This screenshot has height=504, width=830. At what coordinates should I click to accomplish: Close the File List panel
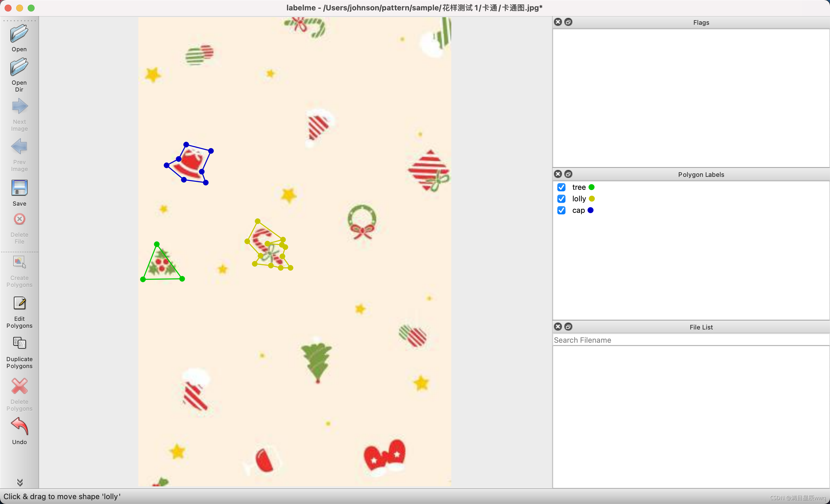coord(558,327)
